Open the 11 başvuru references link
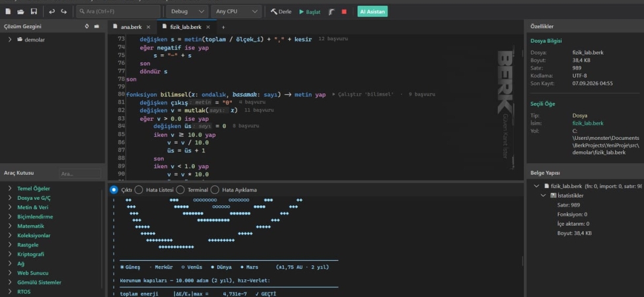 point(259,110)
